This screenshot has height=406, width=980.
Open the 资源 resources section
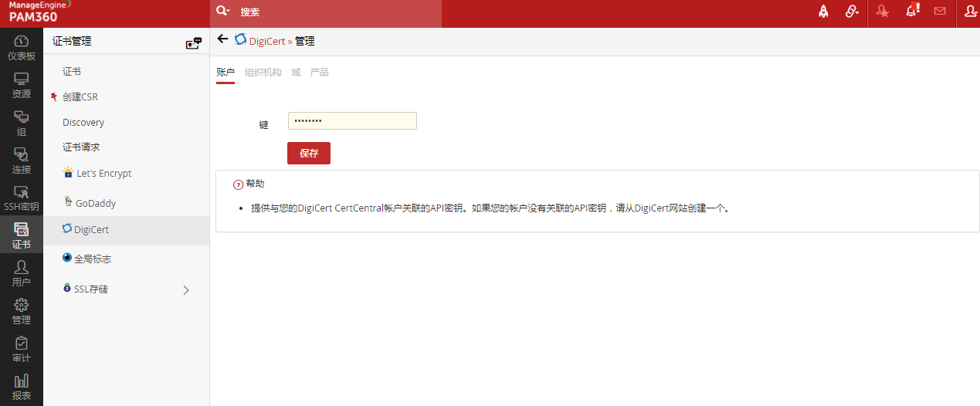(x=22, y=86)
